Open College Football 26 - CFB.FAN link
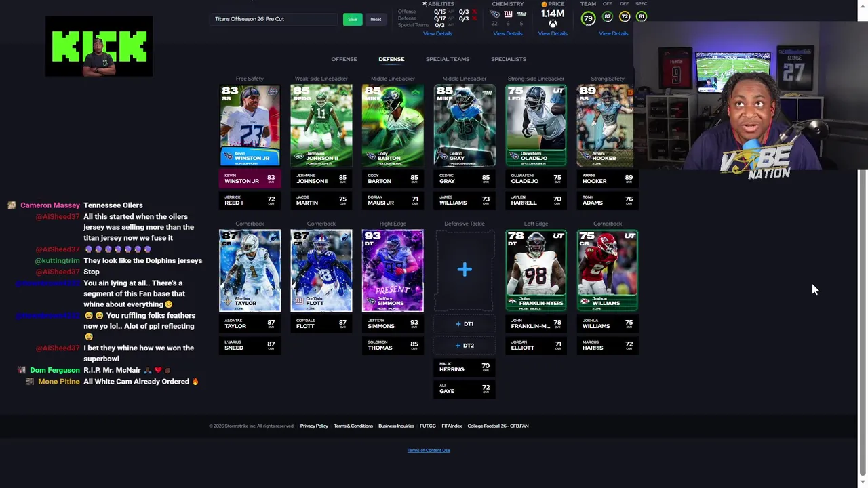868x488 pixels. [498, 426]
